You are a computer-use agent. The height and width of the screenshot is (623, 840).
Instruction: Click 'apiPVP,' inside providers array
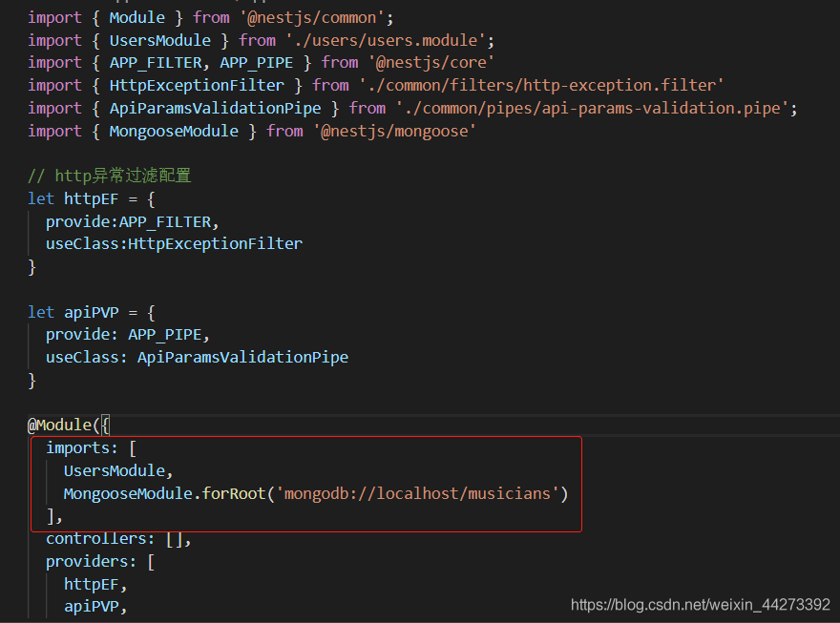click(x=95, y=607)
